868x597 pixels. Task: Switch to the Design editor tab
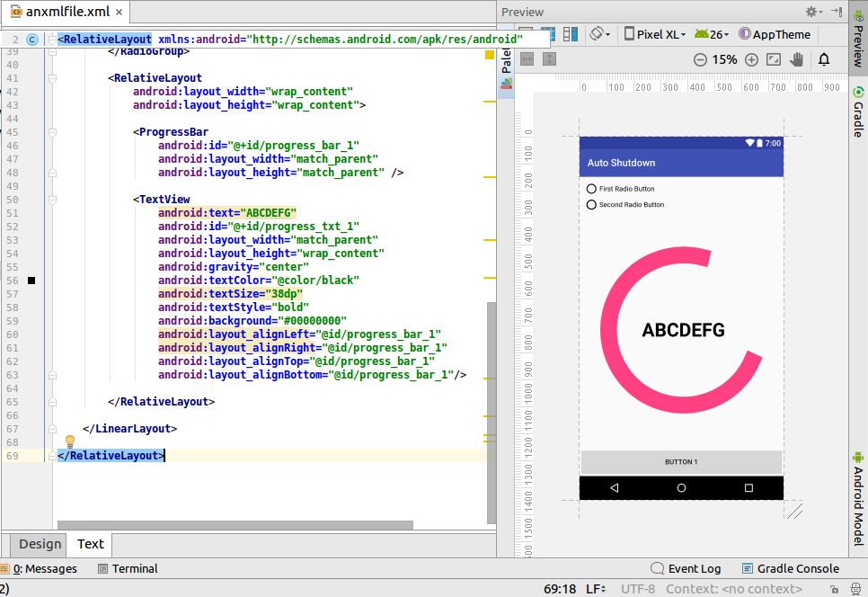pos(40,544)
